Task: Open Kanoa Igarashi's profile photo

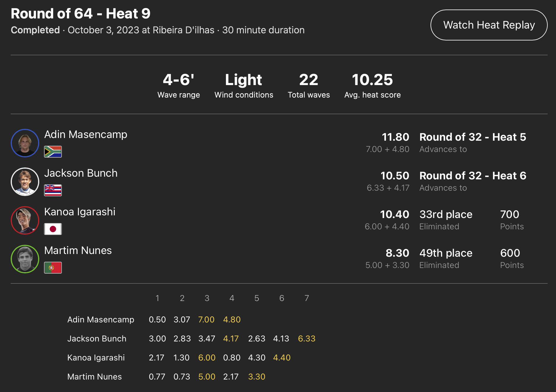Action: click(x=25, y=220)
